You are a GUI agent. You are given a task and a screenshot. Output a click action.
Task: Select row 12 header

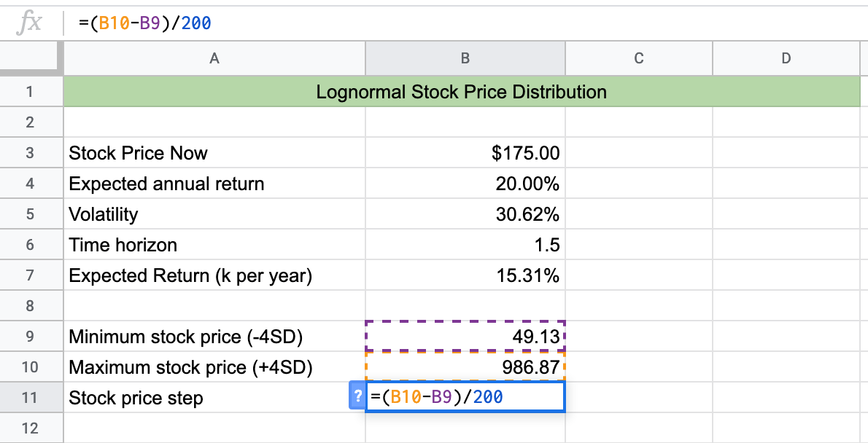tap(31, 428)
